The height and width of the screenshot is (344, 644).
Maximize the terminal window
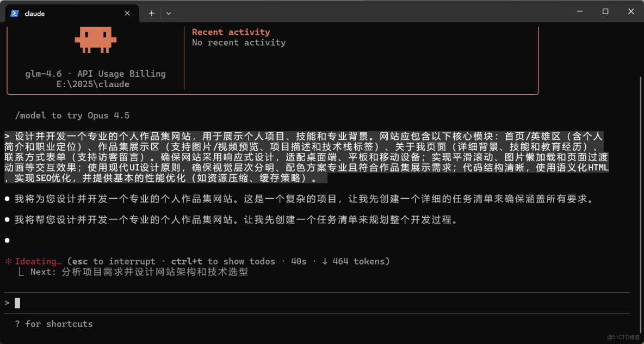(605, 11)
